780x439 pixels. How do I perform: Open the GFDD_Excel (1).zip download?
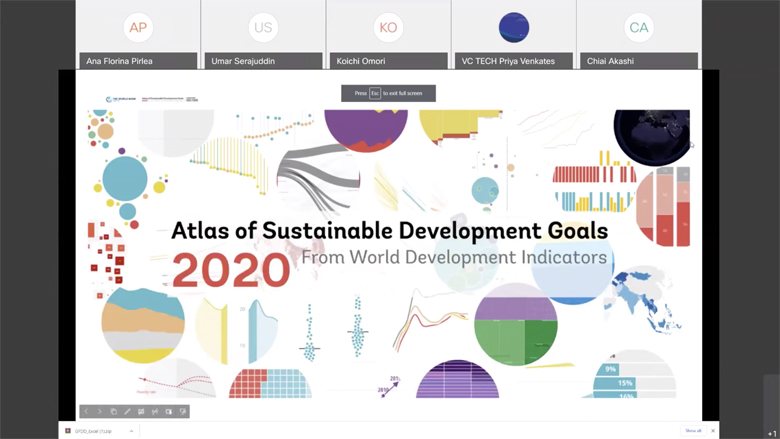click(x=94, y=431)
